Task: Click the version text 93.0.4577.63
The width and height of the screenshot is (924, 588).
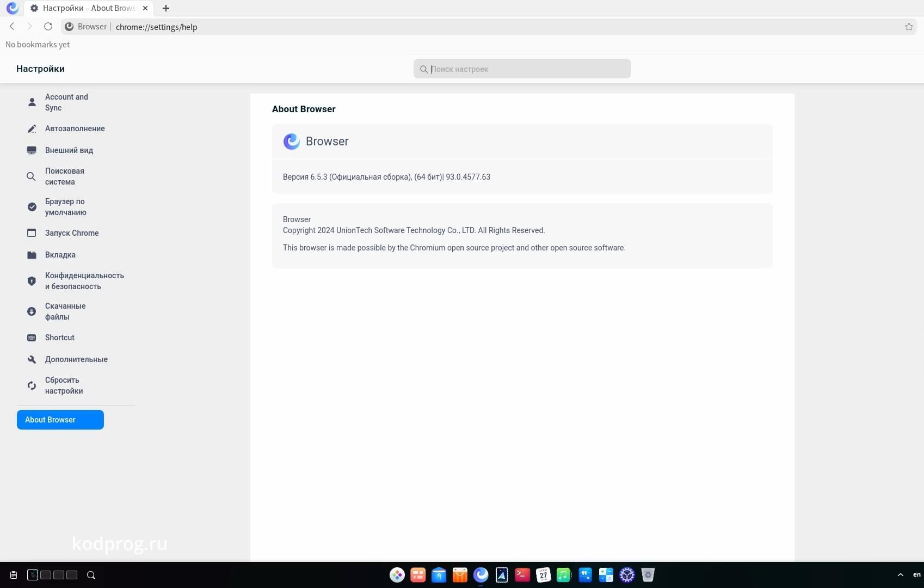Action: pos(468,177)
